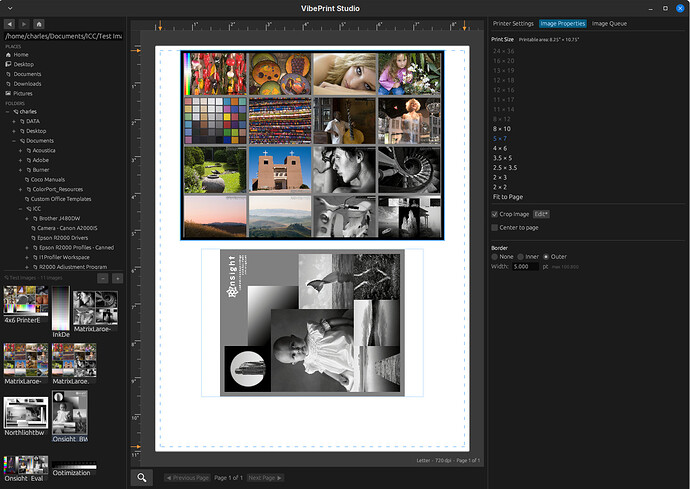Open the Downloads place shortcut

[x=27, y=84]
